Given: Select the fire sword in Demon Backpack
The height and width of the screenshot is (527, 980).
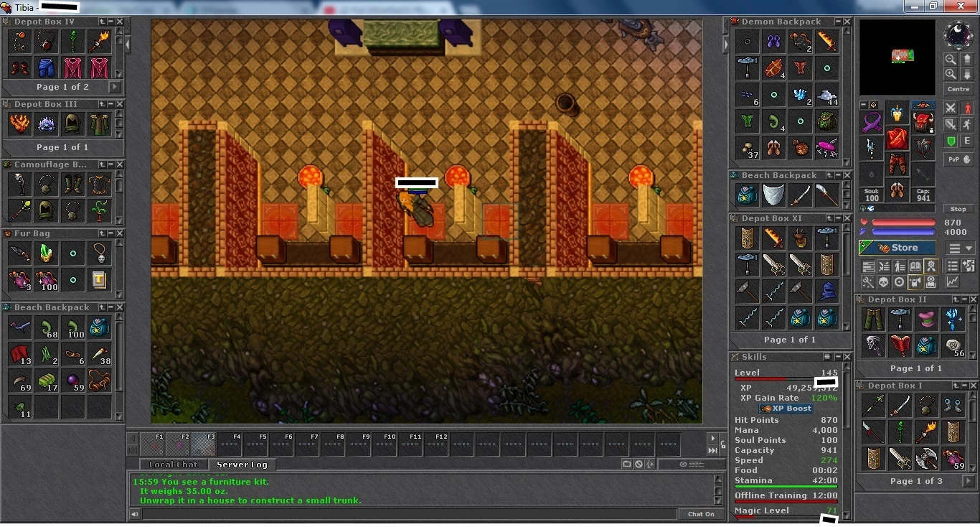Looking at the screenshot, I should click(x=827, y=42).
